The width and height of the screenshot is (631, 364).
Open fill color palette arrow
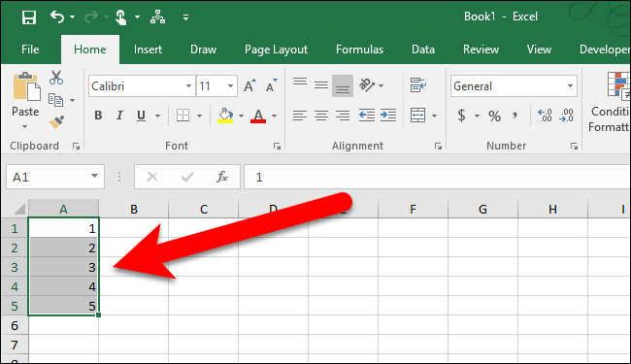(x=241, y=116)
